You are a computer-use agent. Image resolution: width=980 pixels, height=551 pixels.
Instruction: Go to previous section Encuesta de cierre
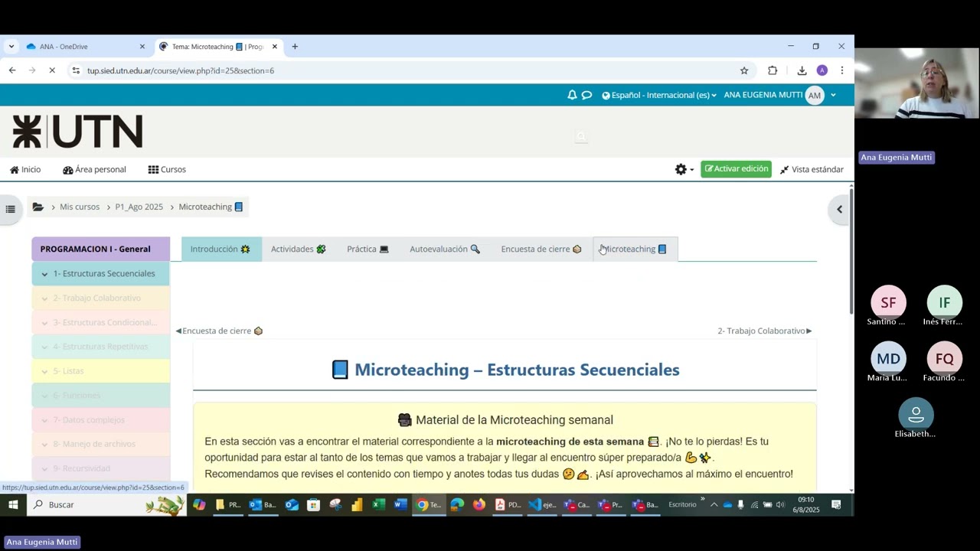[219, 331]
